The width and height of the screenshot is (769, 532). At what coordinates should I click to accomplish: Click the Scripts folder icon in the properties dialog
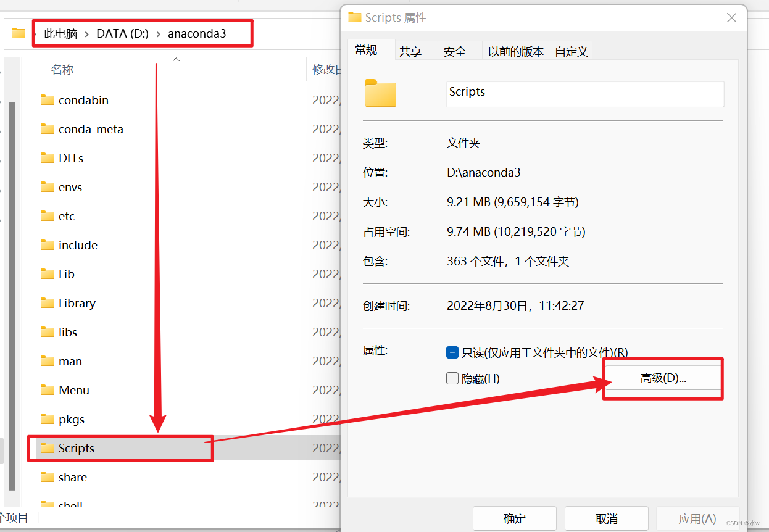[380, 94]
